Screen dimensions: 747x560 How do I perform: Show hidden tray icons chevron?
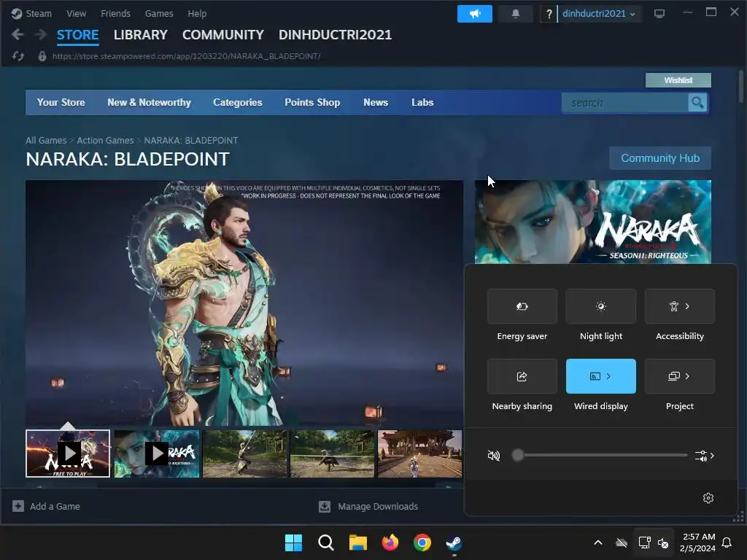click(x=598, y=542)
